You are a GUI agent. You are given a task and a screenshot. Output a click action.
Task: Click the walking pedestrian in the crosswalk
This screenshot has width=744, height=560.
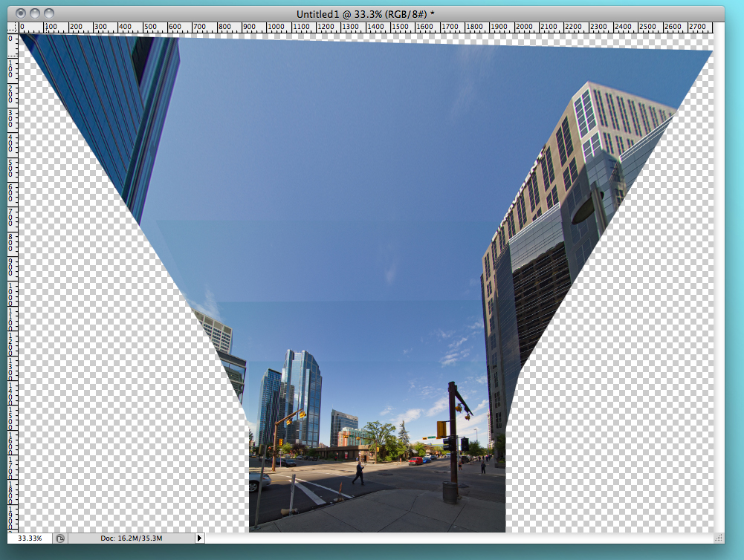[359, 474]
